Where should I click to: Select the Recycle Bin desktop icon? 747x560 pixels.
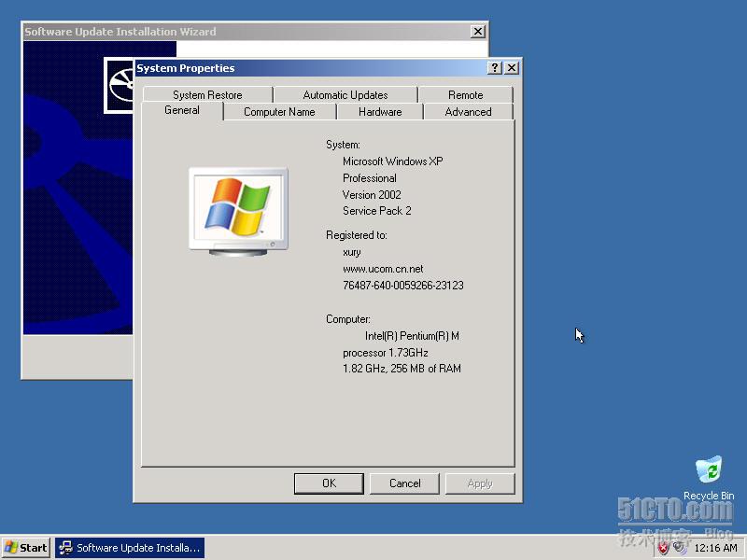coord(709,478)
